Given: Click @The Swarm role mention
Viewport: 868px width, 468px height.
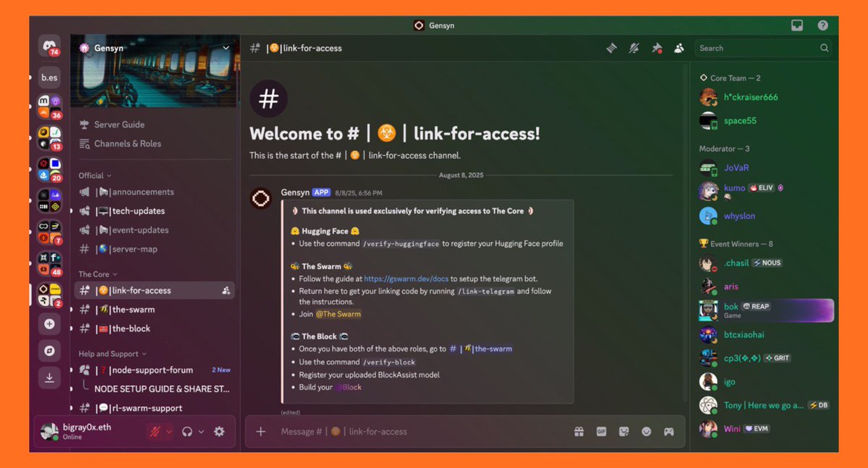Looking at the screenshot, I should 339,314.
